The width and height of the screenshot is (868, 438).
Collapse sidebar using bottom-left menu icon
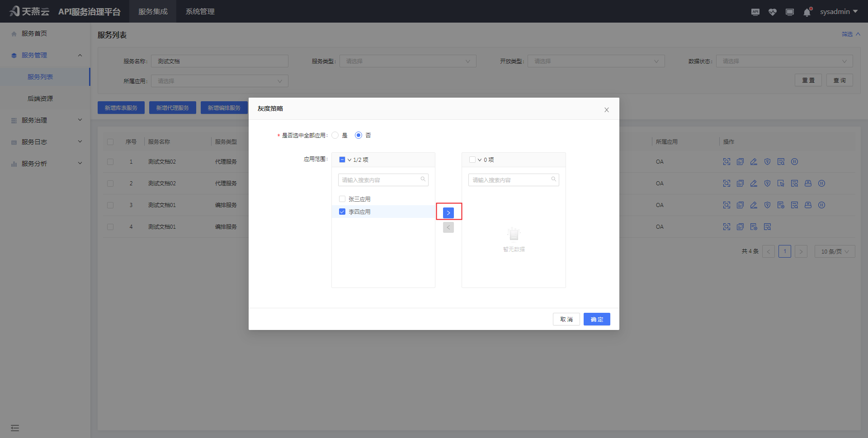point(15,428)
